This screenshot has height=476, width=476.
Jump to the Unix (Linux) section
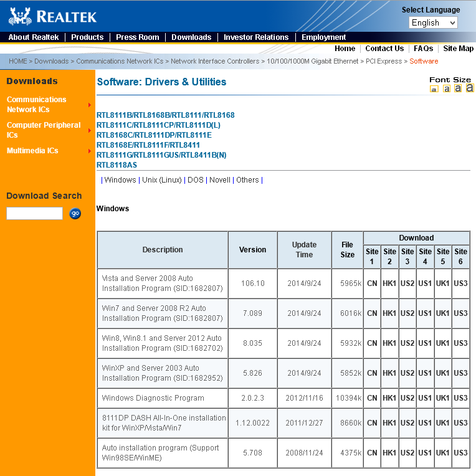click(x=162, y=180)
